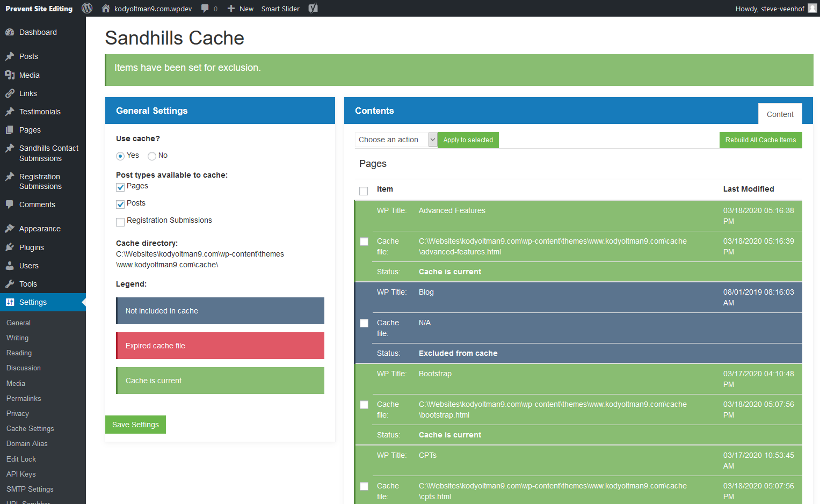Click the Howdy, steve-veenhof account link
The image size is (820, 504).
coord(770,9)
